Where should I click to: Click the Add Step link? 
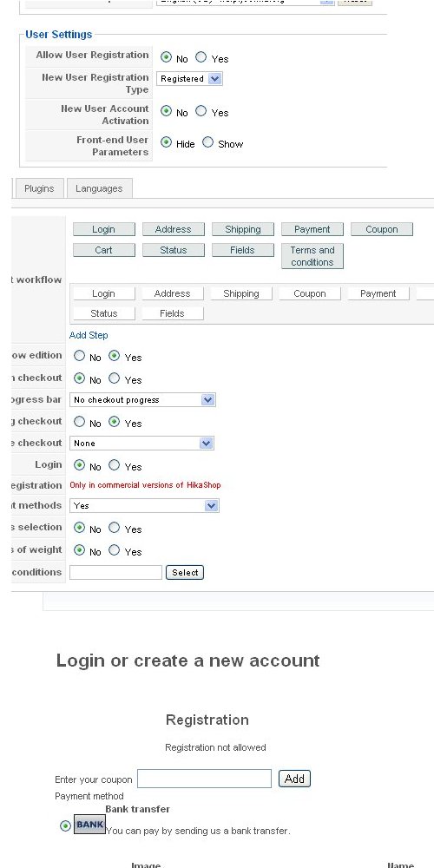point(89,335)
